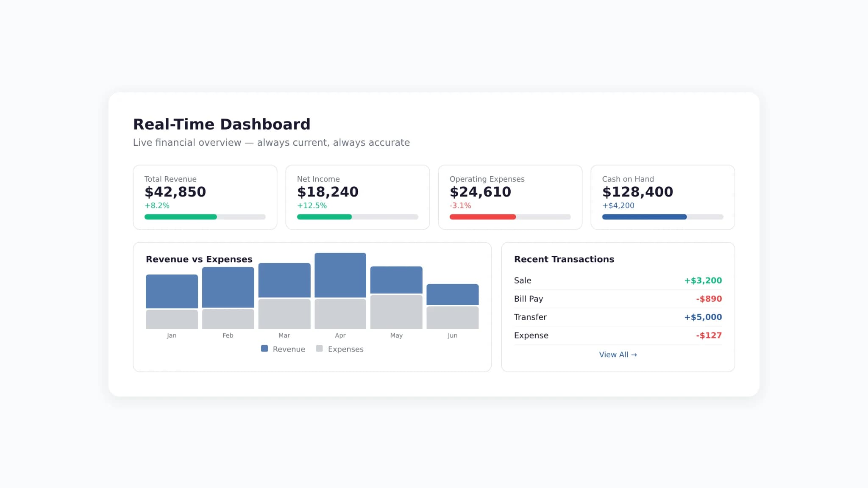Image resolution: width=868 pixels, height=488 pixels.
Task: Open the Operating Expenses card
Action: [x=510, y=197]
